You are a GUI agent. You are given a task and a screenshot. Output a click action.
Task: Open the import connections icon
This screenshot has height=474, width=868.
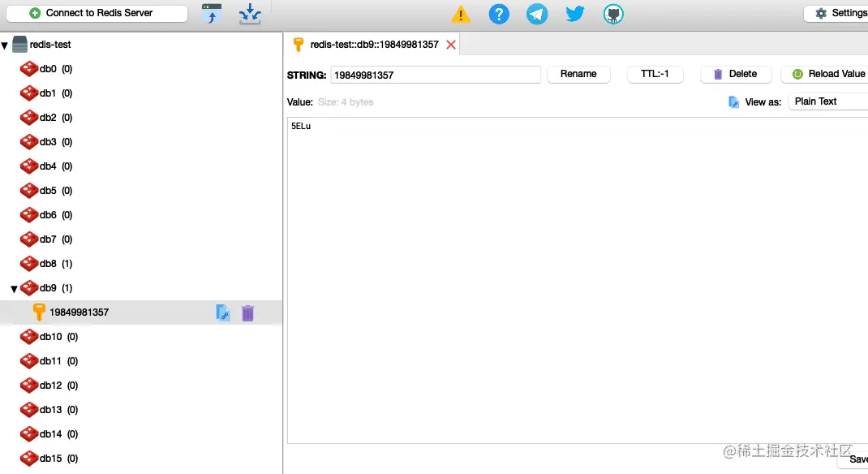[212, 14]
